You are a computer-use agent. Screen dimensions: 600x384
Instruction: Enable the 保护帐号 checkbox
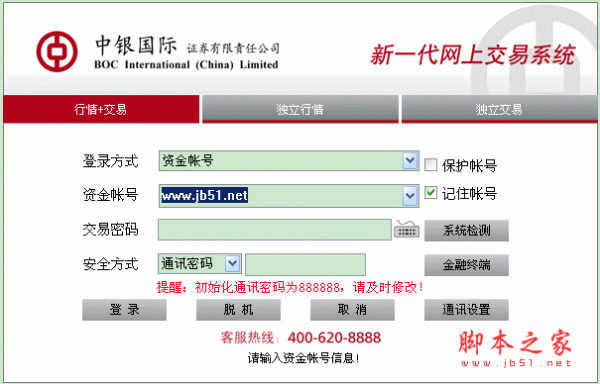pyautogui.click(x=430, y=165)
